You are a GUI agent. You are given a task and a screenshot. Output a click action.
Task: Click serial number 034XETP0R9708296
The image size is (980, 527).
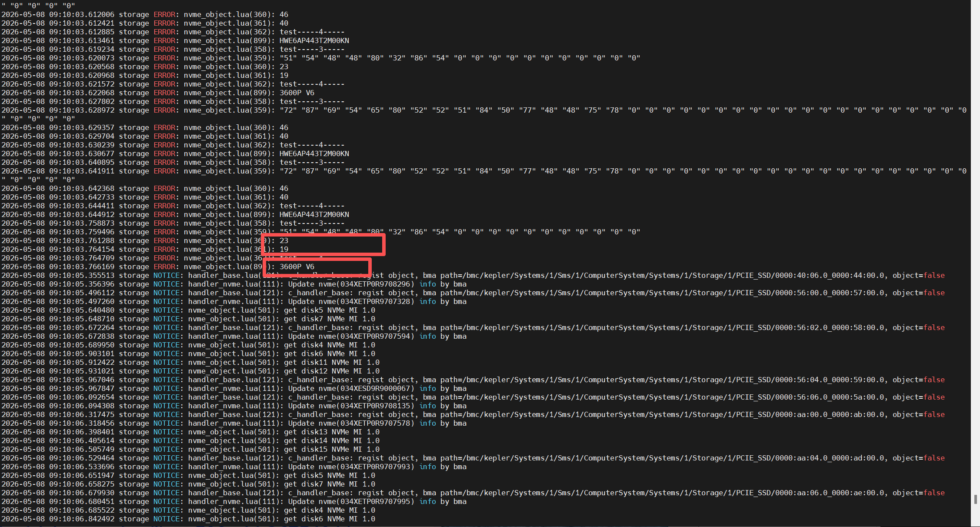tap(375, 284)
